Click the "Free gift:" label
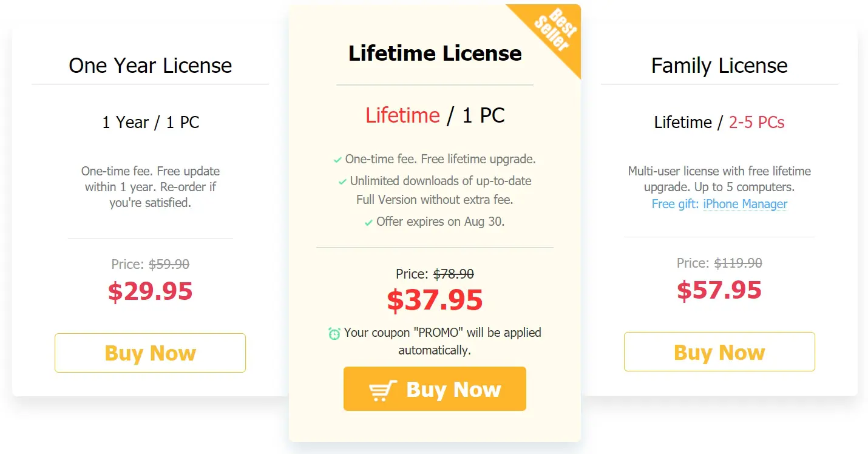 click(675, 204)
